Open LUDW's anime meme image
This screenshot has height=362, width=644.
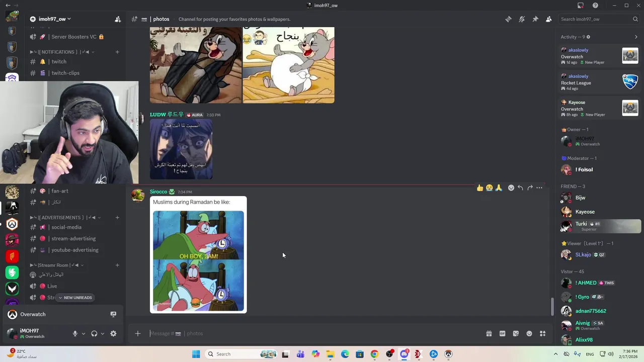pos(181,149)
